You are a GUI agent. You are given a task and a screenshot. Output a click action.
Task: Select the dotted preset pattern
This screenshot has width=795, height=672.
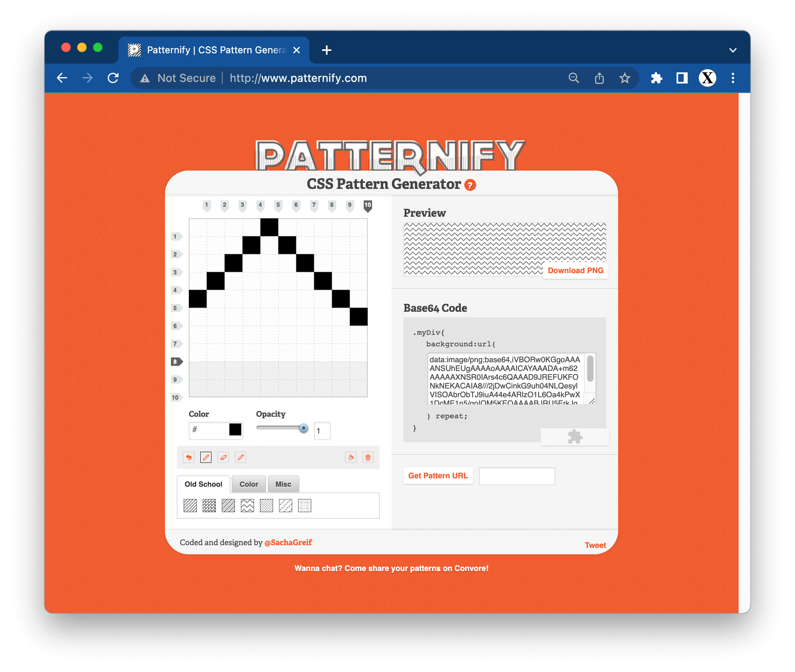266,505
